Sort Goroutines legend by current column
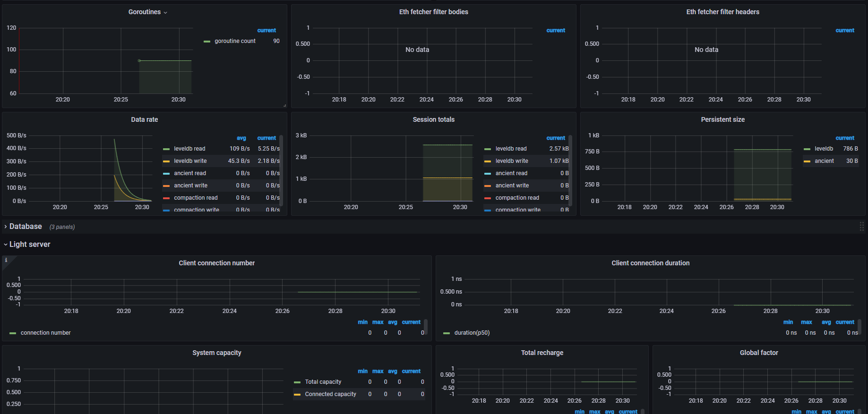868x414 pixels. coord(266,30)
